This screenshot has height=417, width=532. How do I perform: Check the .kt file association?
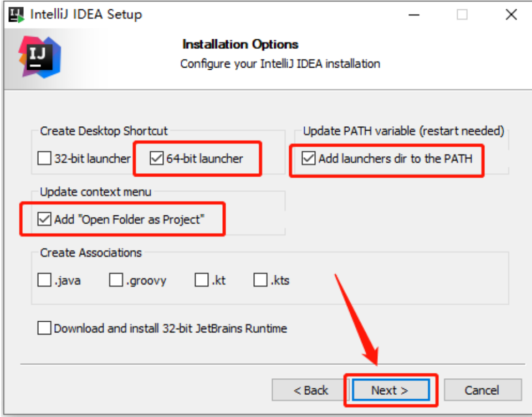tap(202, 280)
